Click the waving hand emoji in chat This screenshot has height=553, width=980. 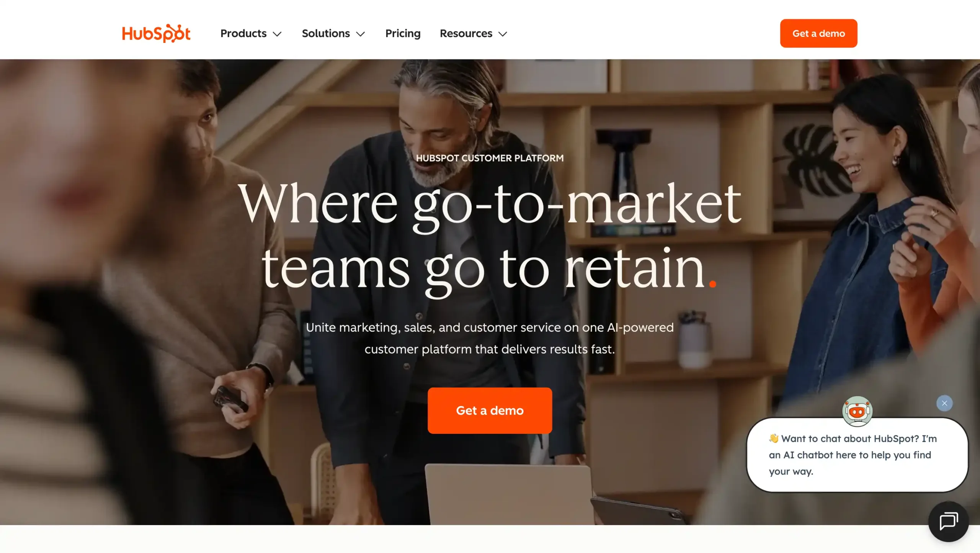tap(774, 438)
